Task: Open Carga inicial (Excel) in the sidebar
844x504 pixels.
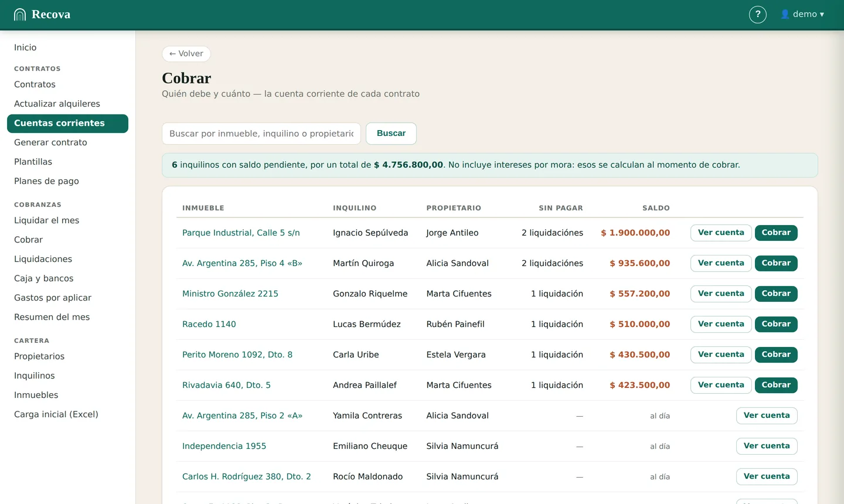Action: pos(67,414)
